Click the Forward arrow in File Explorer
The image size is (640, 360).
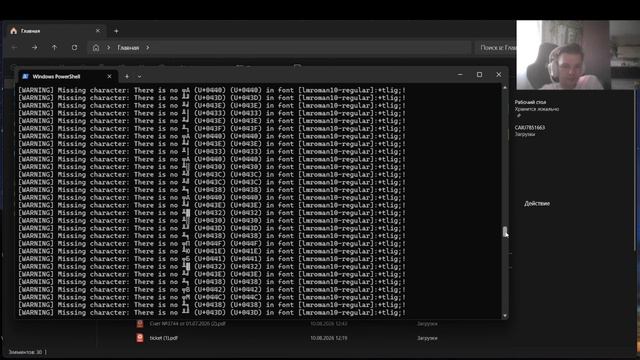click(x=35, y=48)
